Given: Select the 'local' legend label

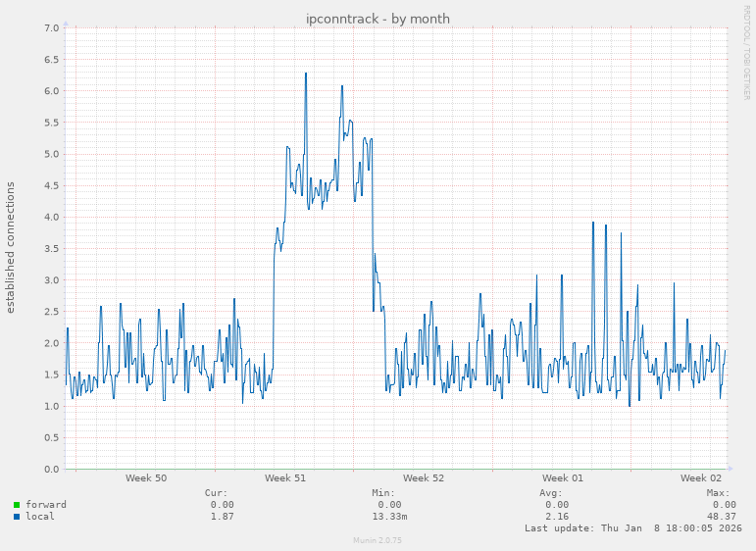Looking at the screenshot, I should click(39, 517).
